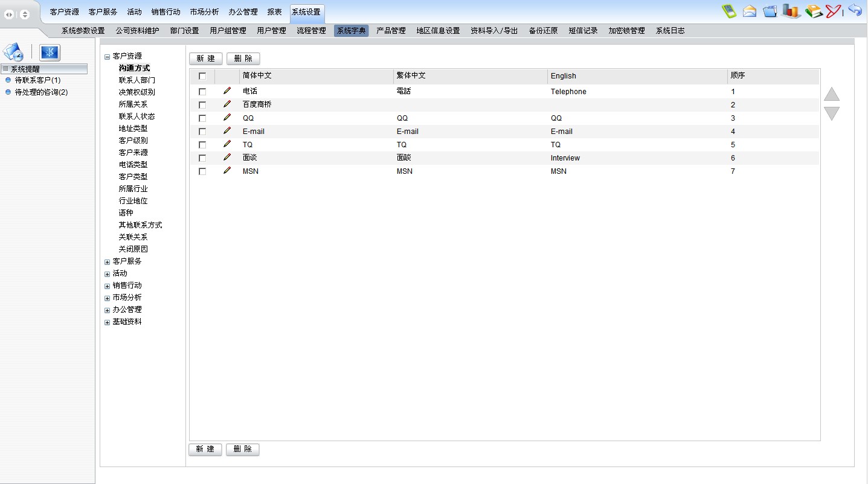
Task: Click the blue return arrow icon
Action: click(x=855, y=10)
